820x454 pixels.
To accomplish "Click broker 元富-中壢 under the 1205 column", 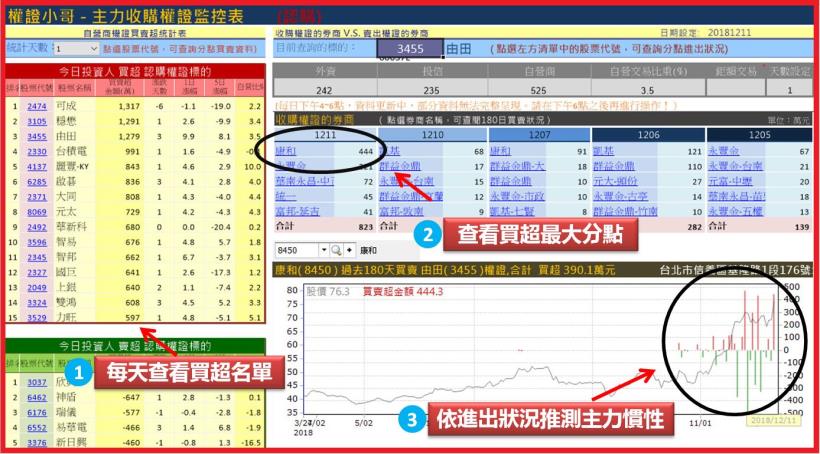I will (x=730, y=181).
